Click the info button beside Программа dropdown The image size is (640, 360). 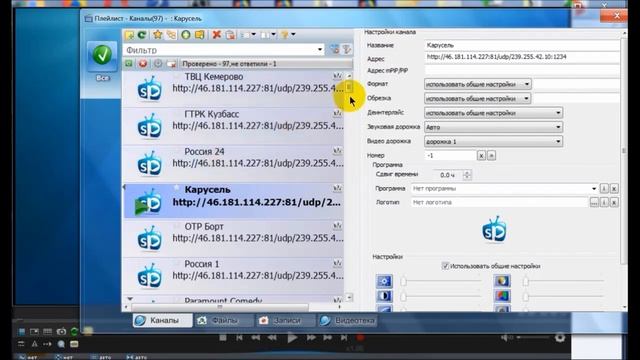coord(604,189)
